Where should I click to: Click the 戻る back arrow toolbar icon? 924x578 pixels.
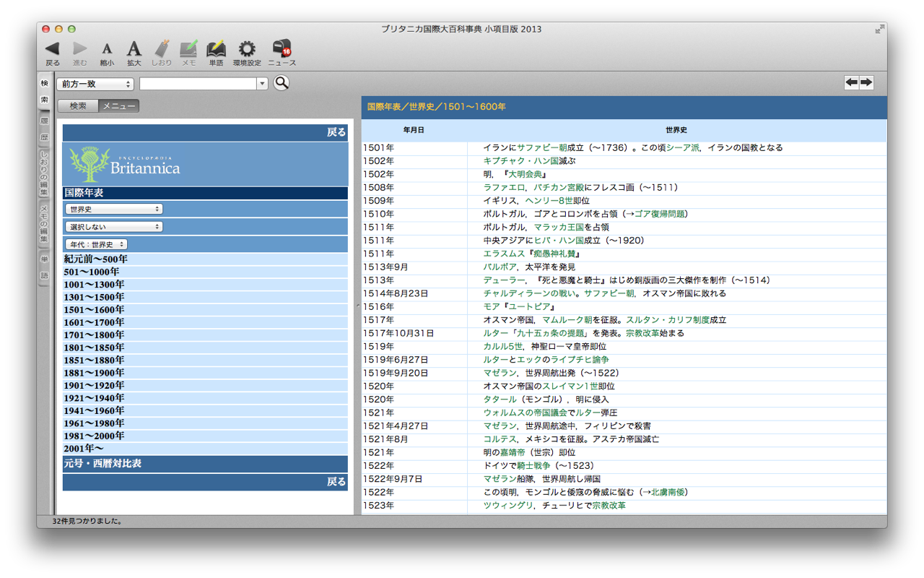(52, 48)
